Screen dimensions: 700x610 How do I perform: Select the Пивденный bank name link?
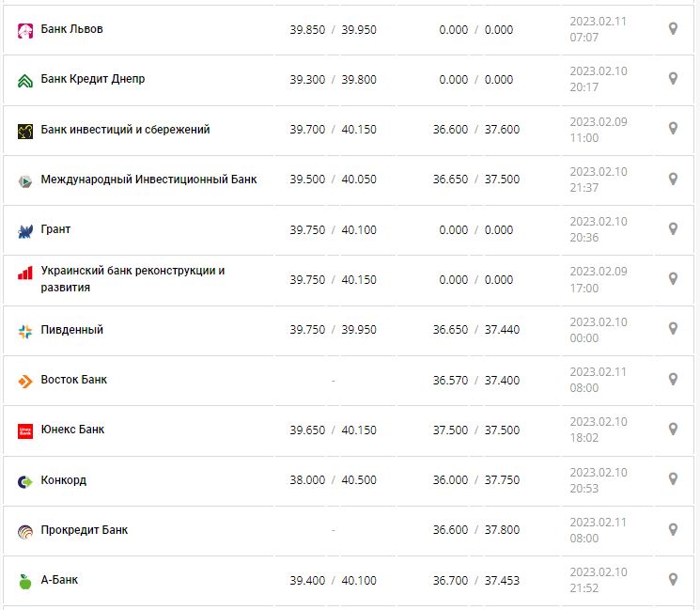(72, 330)
